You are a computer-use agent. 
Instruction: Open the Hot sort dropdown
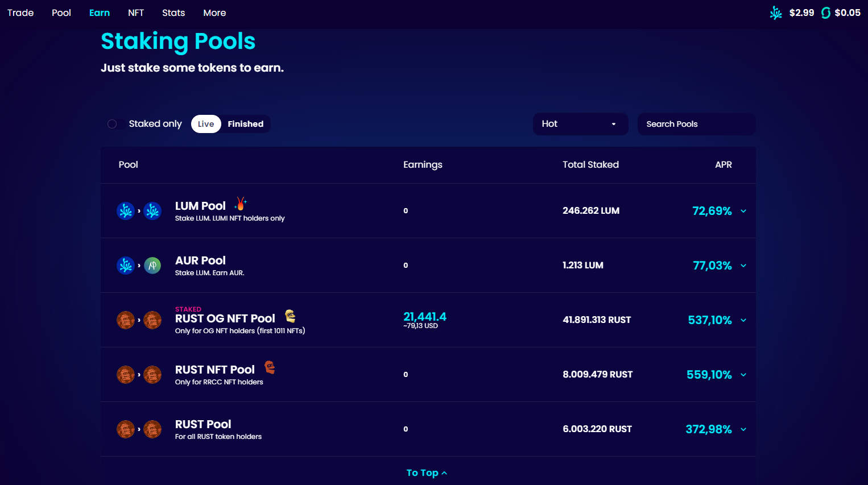(x=580, y=124)
